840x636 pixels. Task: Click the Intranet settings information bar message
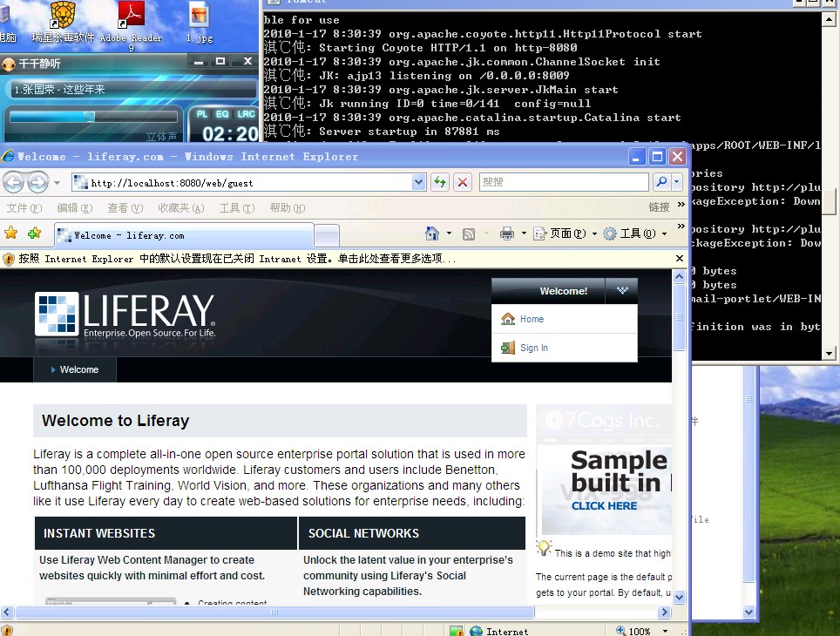pos(237,259)
